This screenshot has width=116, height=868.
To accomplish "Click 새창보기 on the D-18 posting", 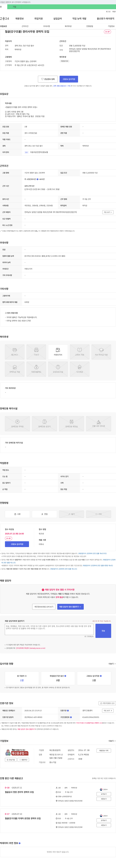I will pos(104,799).
